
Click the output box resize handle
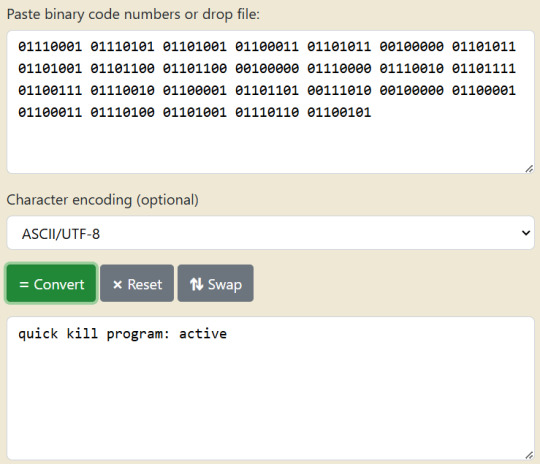click(x=529, y=455)
